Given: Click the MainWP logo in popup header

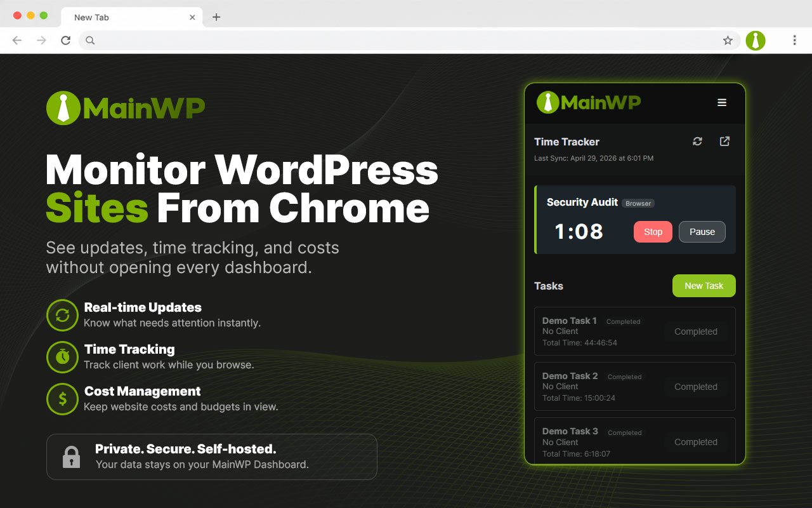Looking at the screenshot, I should click(x=589, y=102).
